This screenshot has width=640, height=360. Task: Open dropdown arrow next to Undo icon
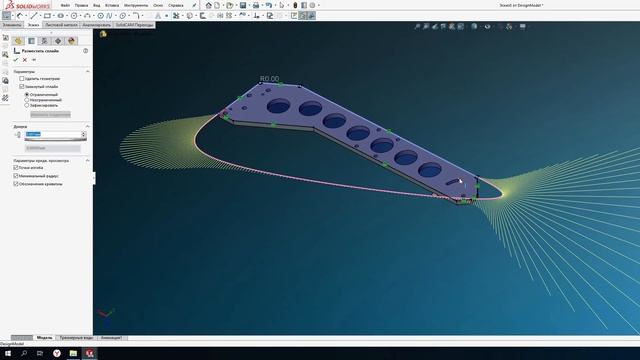point(275,5)
